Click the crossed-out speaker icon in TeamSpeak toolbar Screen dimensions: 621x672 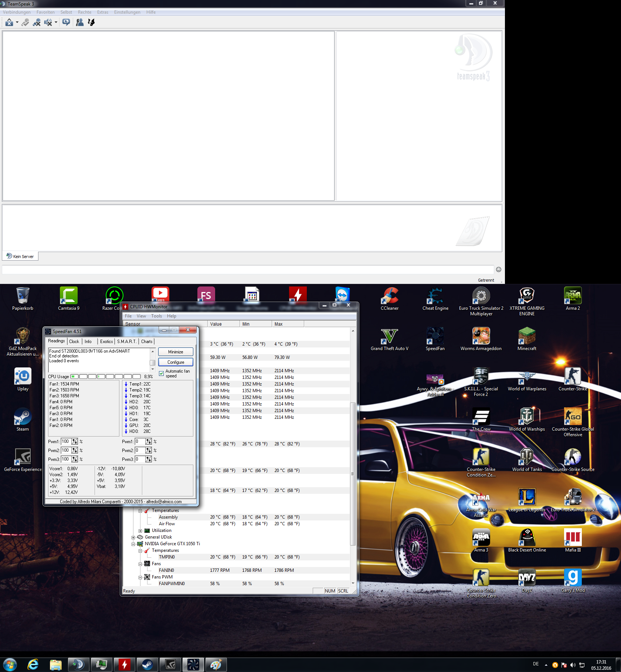point(48,23)
